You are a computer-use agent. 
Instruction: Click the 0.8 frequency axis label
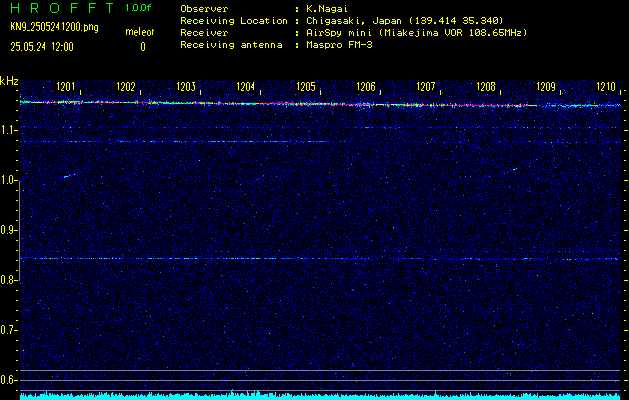[x=8, y=280]
